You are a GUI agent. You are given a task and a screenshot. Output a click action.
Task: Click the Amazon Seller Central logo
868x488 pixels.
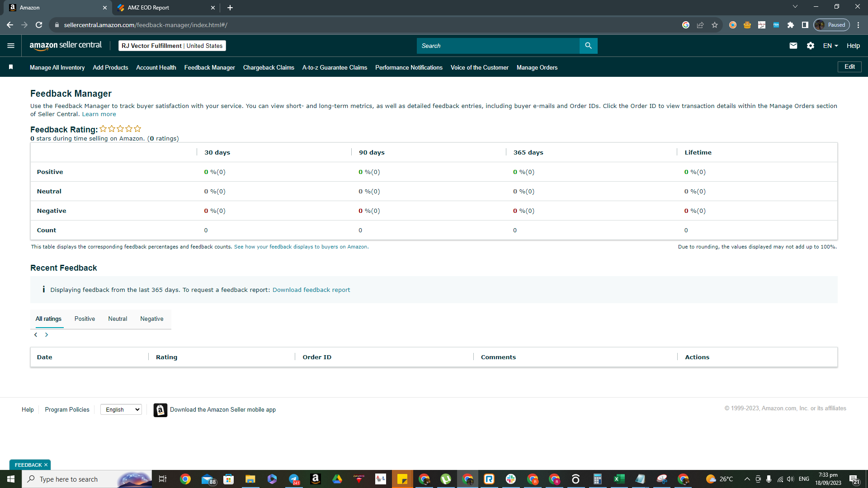coord(66,46)
